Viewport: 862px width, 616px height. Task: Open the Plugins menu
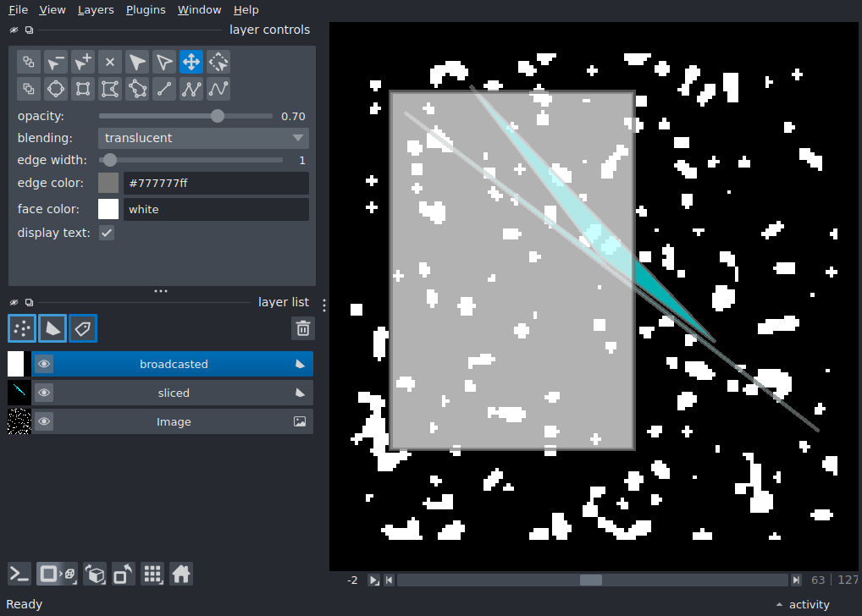(x=146, y=10)
